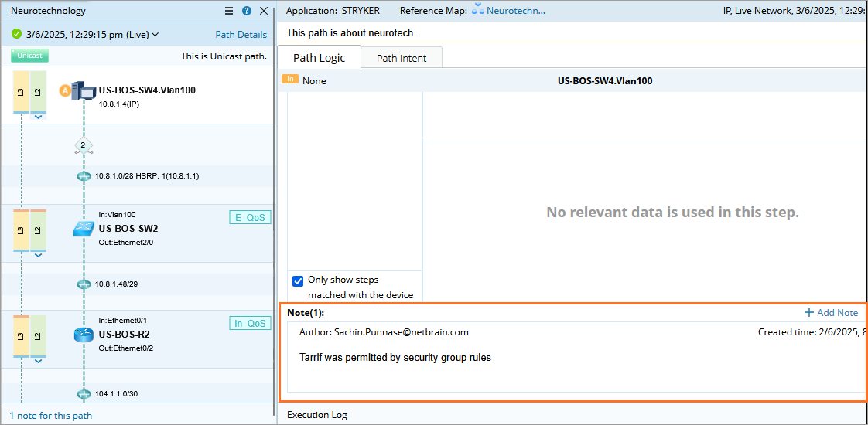Image resolution: width=868 pixels, height=425 pixels.
Task: Click the E QoS badge on US-BOS-SW2
Action: click(250, 217)
